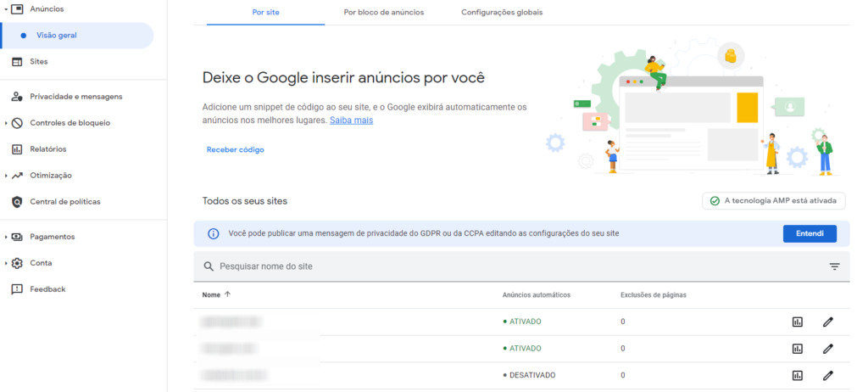Collapse the Anúncios sidebar section
The image size is (868, 392).
[6, 9]
